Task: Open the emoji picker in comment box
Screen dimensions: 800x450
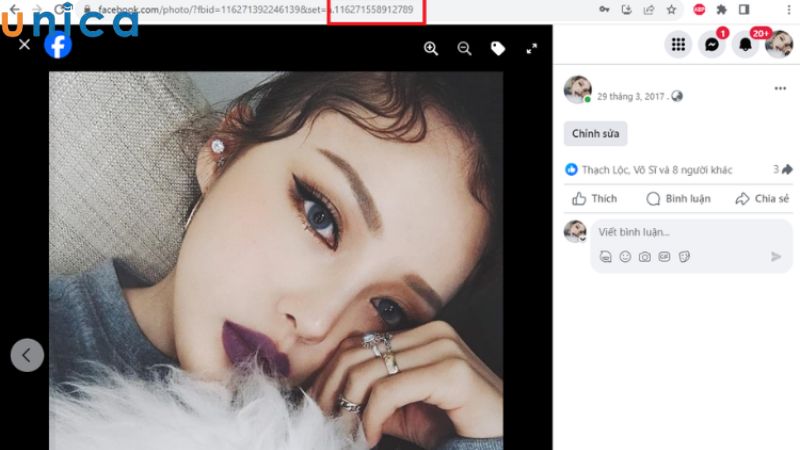Action: pyautogui.click(x=625, y=257)
